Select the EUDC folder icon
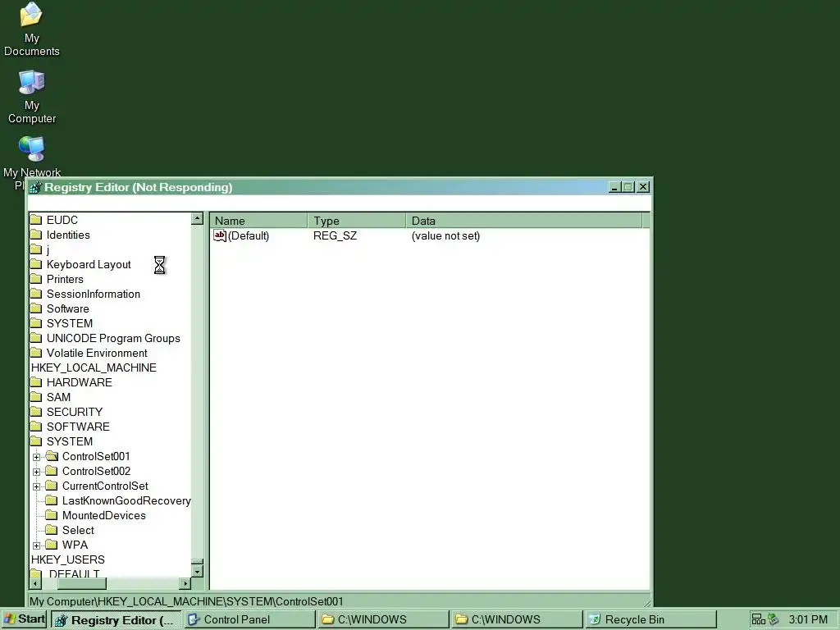The height and width of the screenshot is (630, 840). pos(36,220)
